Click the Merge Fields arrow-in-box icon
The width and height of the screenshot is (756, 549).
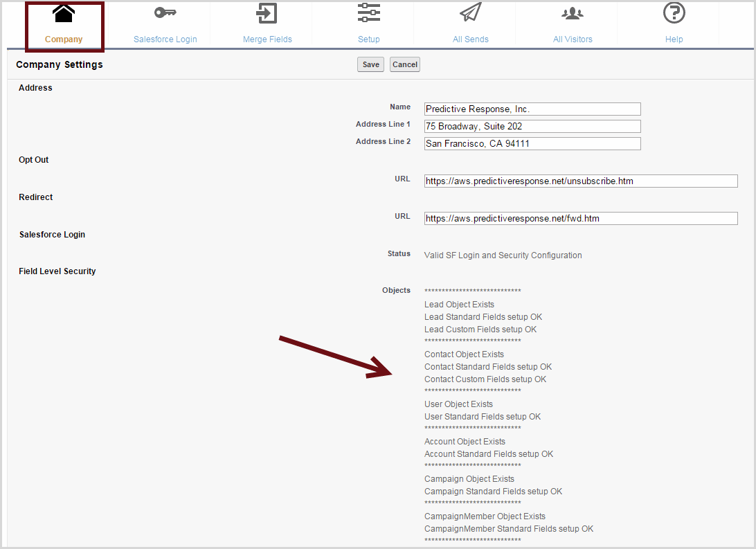click(x=267, y=13)
